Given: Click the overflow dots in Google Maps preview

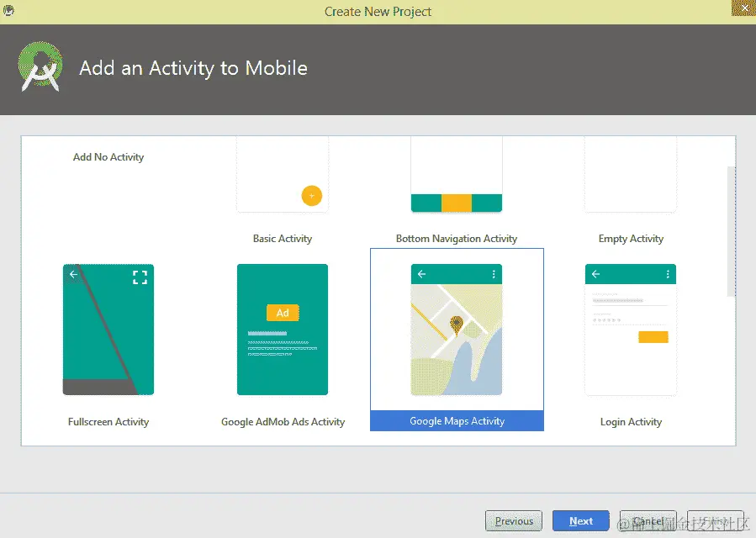Looking at the screenshot, I should pos(494,274).
